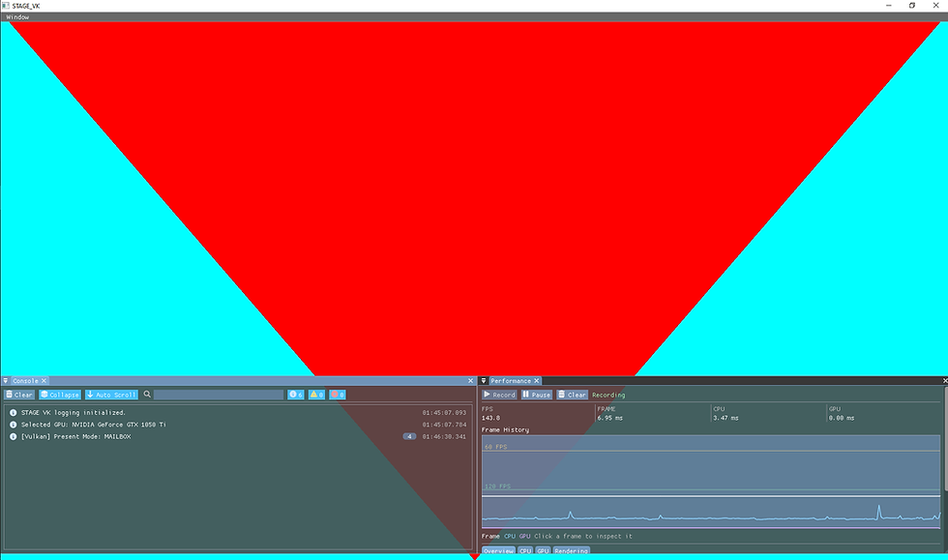Click the 120 FPS guide line label
This screenshot has height=560, width=948.
coord(497,486)
